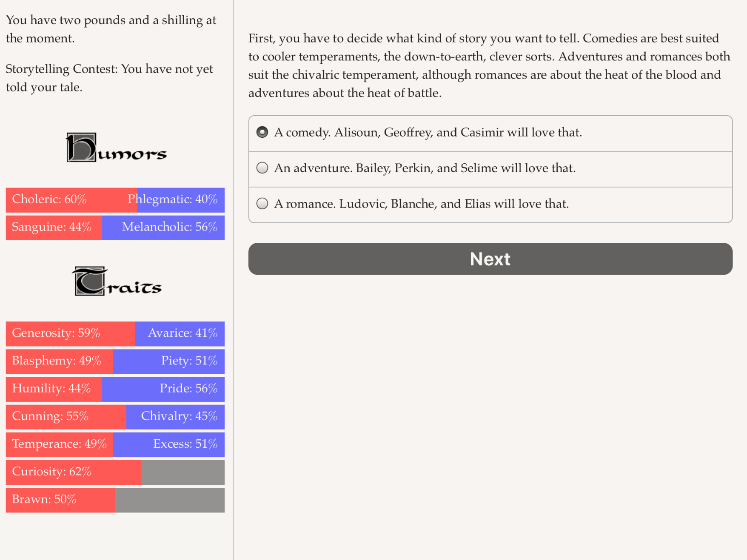This screenshot has width=747, height=560.
Task: Click the Humors heading illuminated H icon
Action: 81,147
